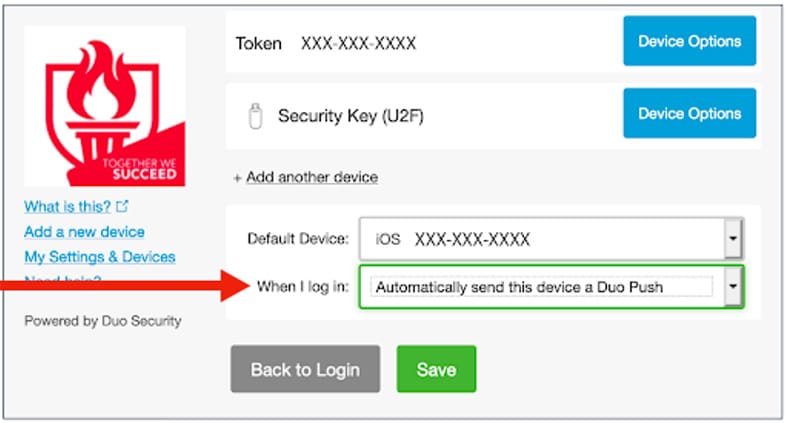
Task: Click the partially hidden Need help? link
Action: point(63,278)
